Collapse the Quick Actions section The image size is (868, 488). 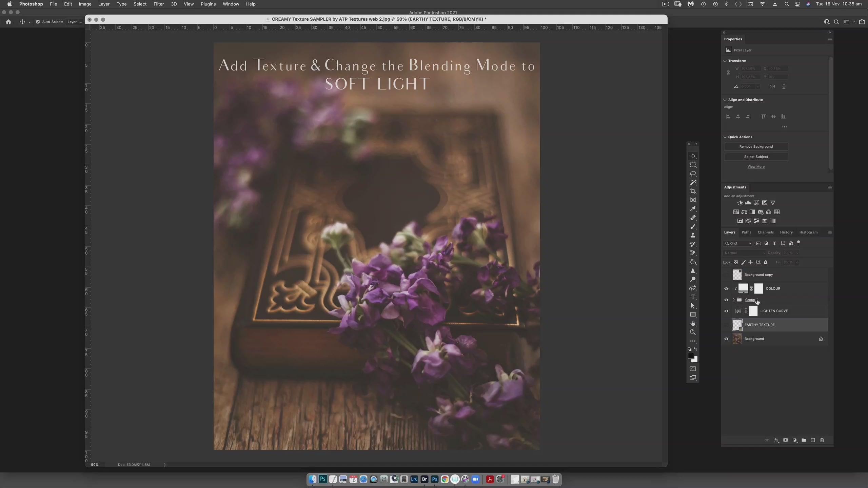pyautogui.click(x=725, y=137)
